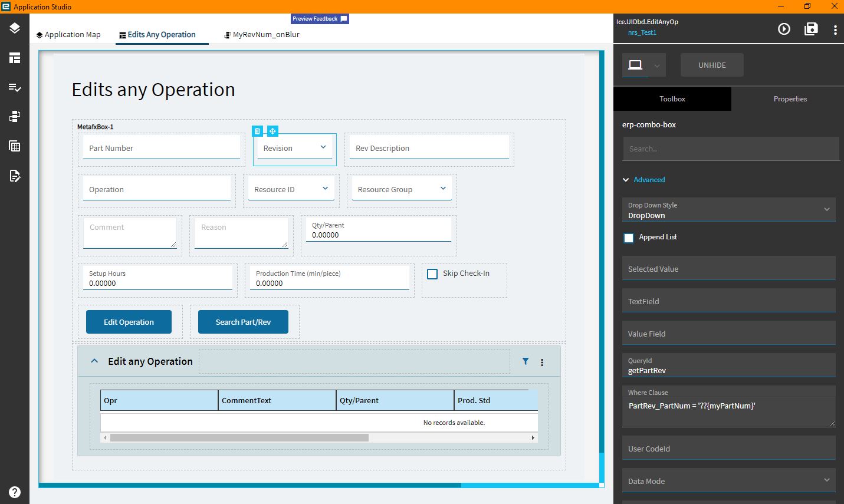Click the grid filter funnel icon
The width and height of the screenshot is (844, 504).
526,361
